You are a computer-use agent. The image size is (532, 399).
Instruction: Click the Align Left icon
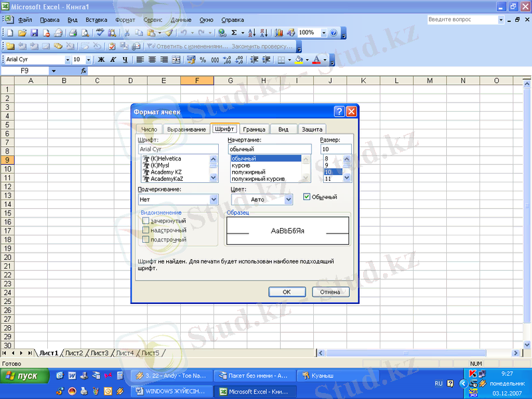click(x=140, y=60)
